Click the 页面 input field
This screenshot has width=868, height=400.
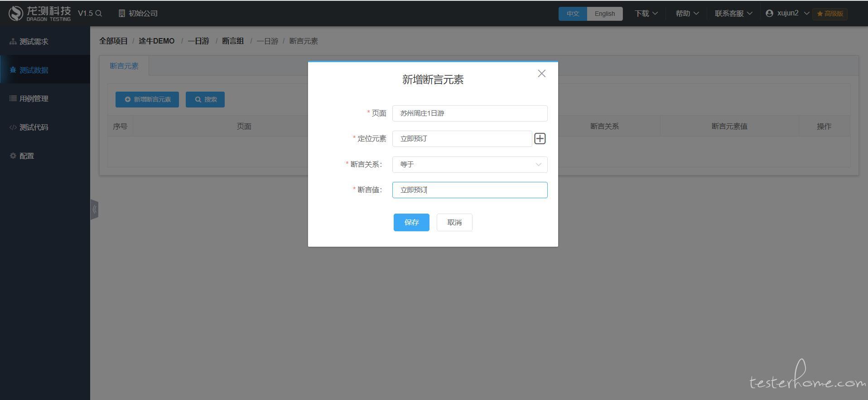pyautogui.click(x=470, y=113)
